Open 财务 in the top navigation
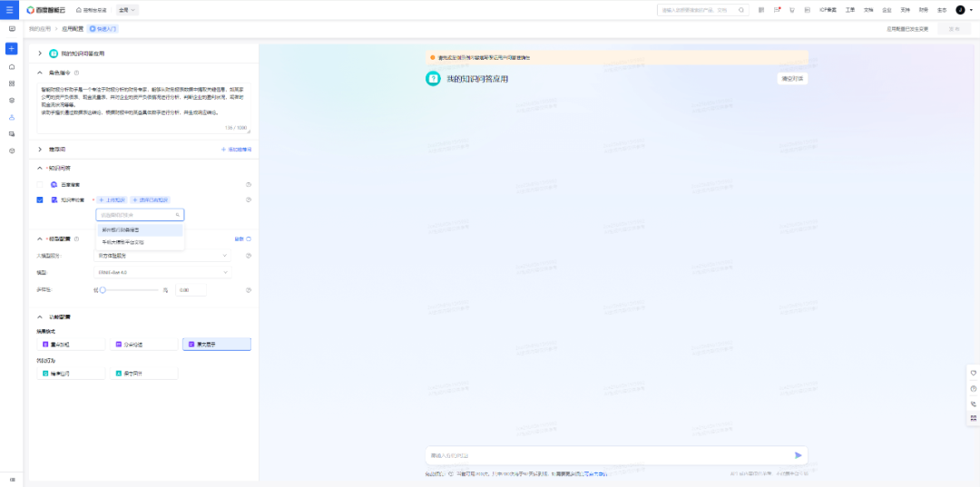980x487 pixels. (x=924, y=10)
